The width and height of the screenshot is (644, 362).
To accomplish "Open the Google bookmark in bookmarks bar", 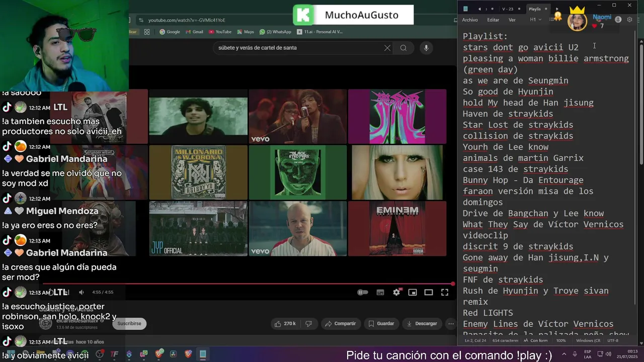I will coord(170,32).
